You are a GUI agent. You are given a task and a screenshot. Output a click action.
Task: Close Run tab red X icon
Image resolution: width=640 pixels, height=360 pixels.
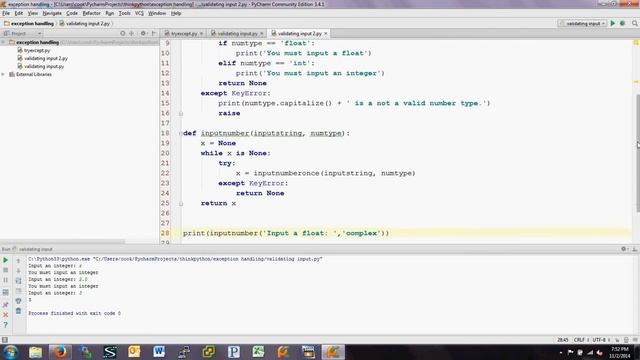coord(6,315)
